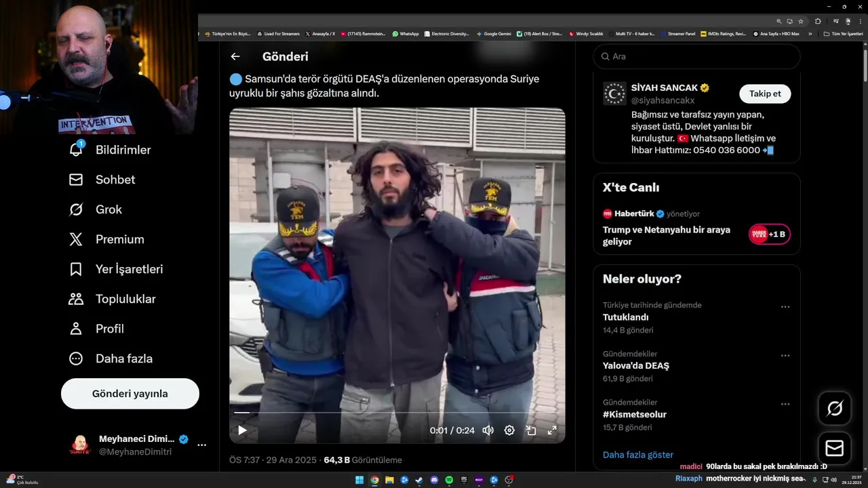Open SİYAH SANCAK avatar thumbnail
The height and width of the screenshot is (488, 868).
coord(614,94)
